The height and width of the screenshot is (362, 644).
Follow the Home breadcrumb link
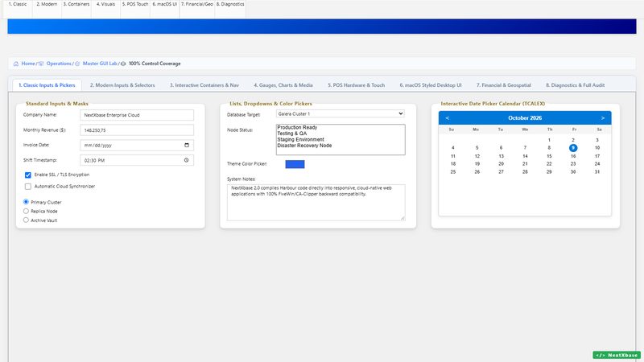(x=28, y=64)
